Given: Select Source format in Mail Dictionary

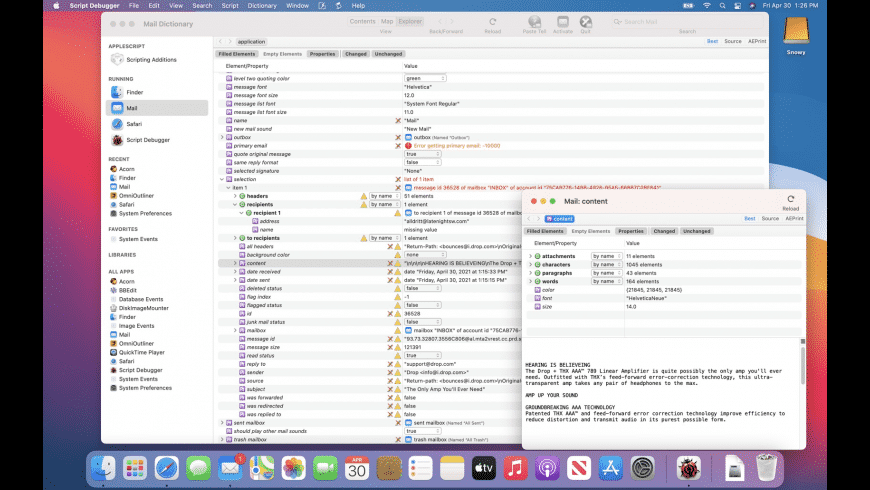Looking at the screenshot, I should point(732,41).
